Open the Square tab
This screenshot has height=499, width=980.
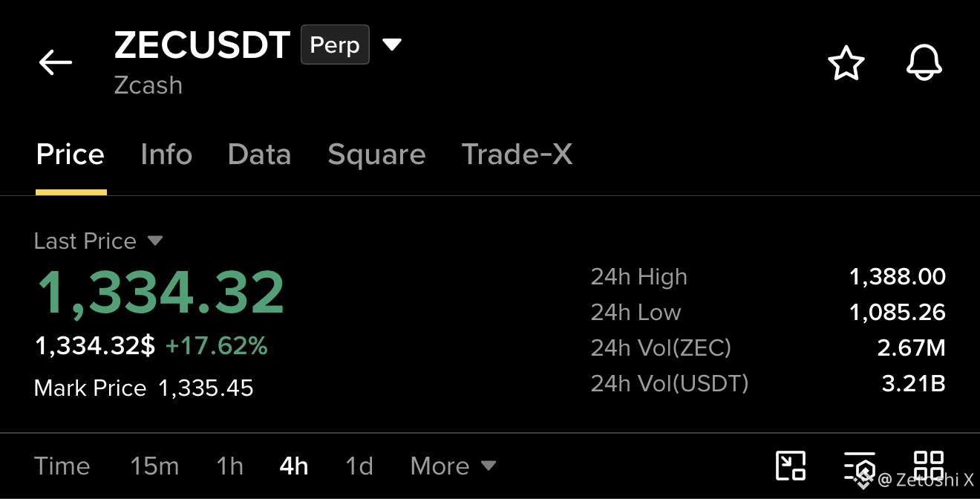(x=376, y=154)
